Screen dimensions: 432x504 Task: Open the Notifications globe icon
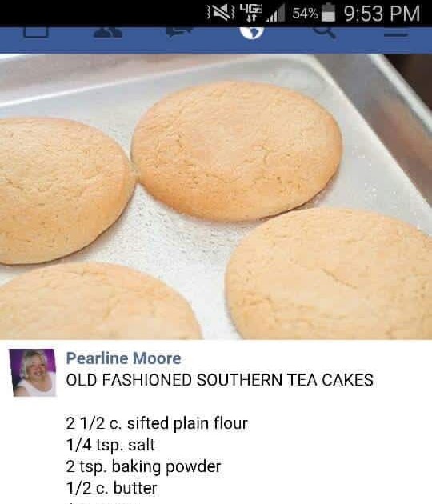[252, 33]
